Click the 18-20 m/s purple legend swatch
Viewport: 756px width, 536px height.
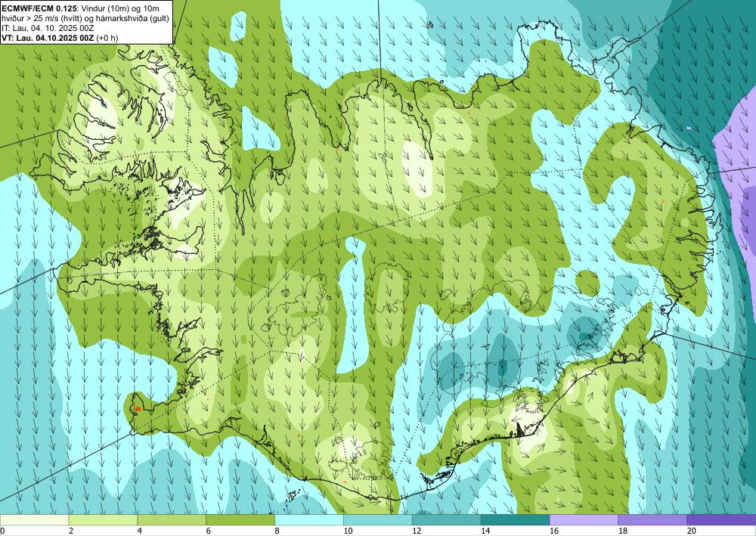[x=652, y=520]
